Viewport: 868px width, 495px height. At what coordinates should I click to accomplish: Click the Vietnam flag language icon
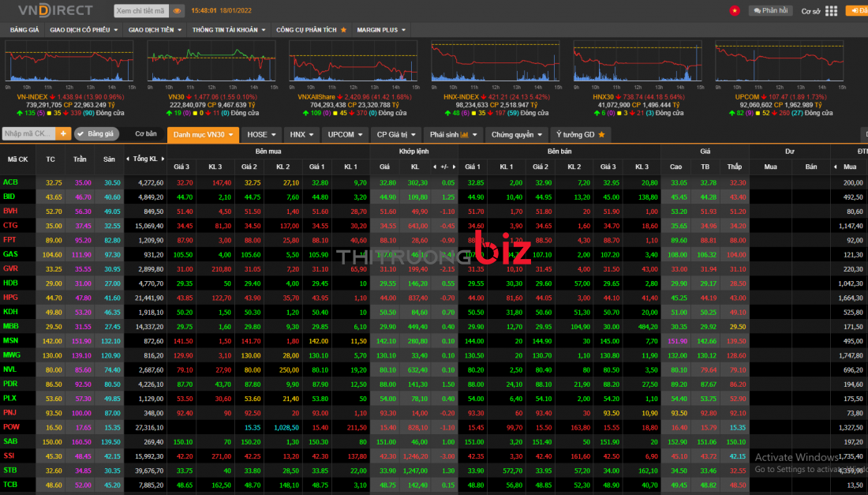pos(734,10)
